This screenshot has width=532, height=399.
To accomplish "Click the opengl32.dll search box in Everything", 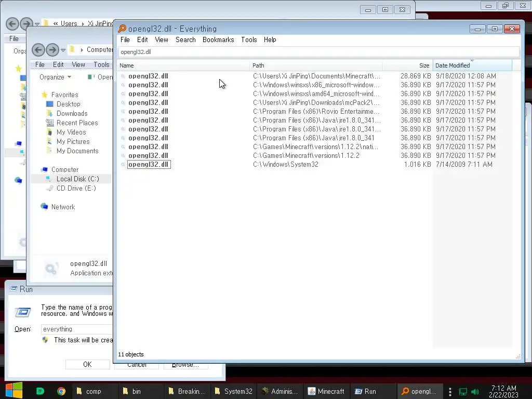I will coord(318,52).
